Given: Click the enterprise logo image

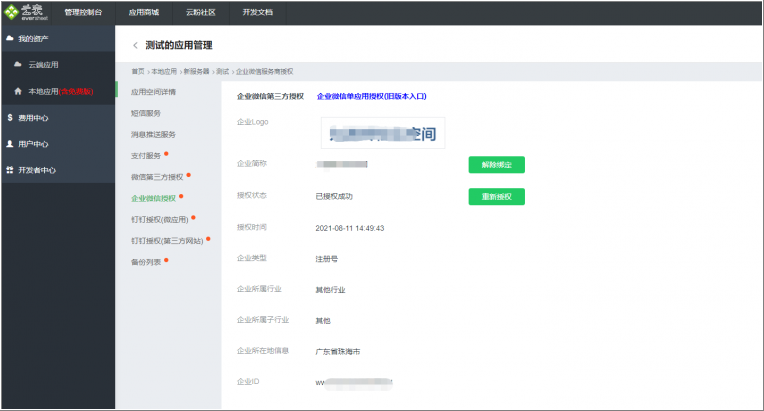Looking at the screenshot, I should click(x=383, y=133).
